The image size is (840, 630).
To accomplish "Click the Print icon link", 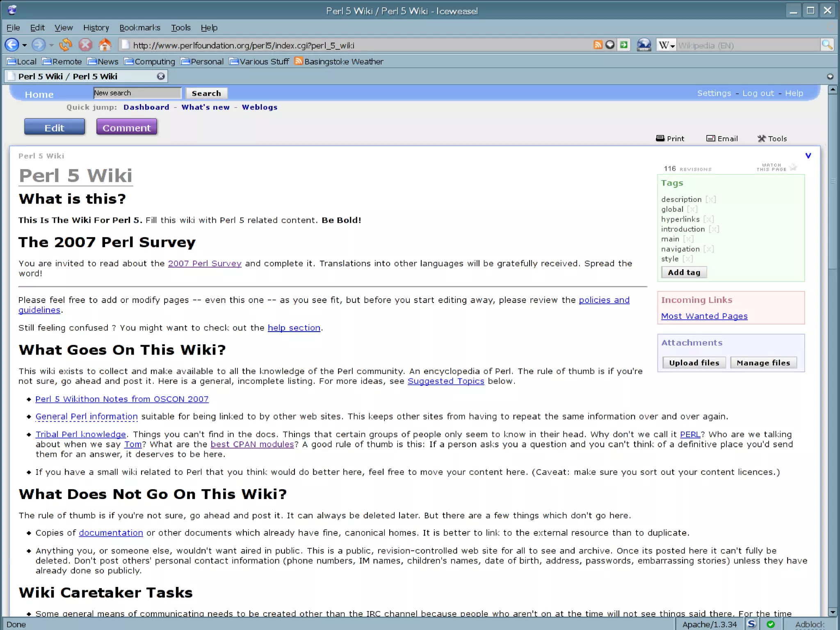I will click(x=670, y=139).
